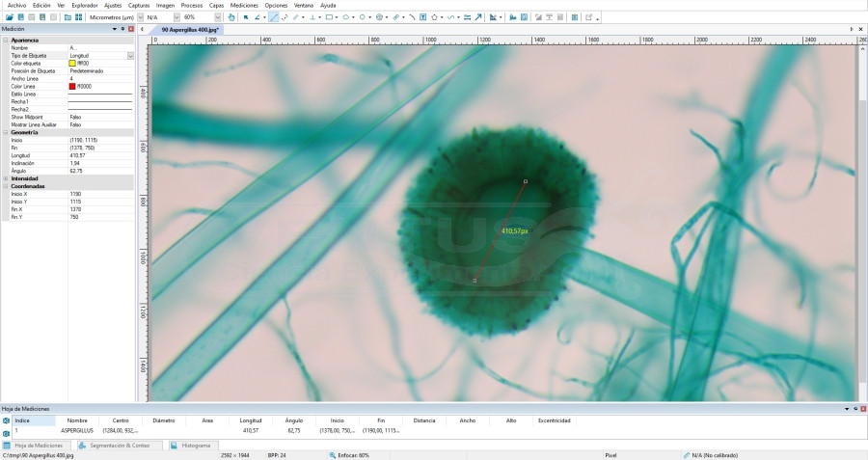
Task: Click the Longitud column header
Action: pyautogui.click(x=250, y=420)
